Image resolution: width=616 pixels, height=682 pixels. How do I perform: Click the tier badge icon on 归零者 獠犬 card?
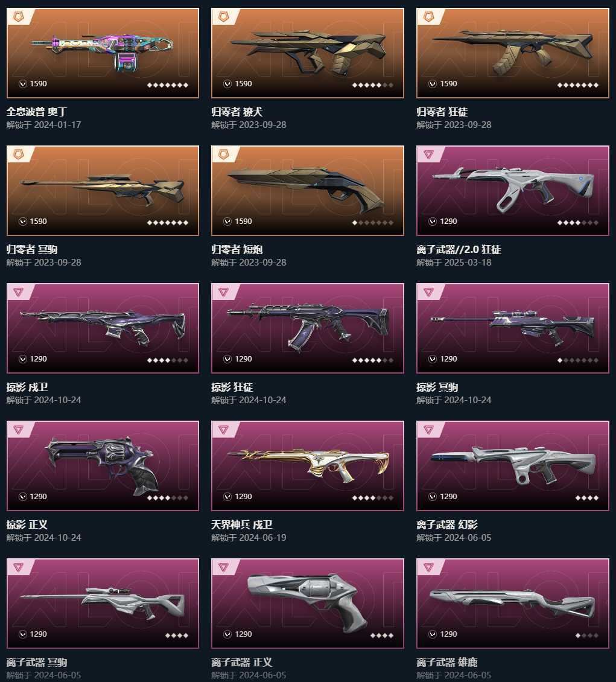pos(223,17)
